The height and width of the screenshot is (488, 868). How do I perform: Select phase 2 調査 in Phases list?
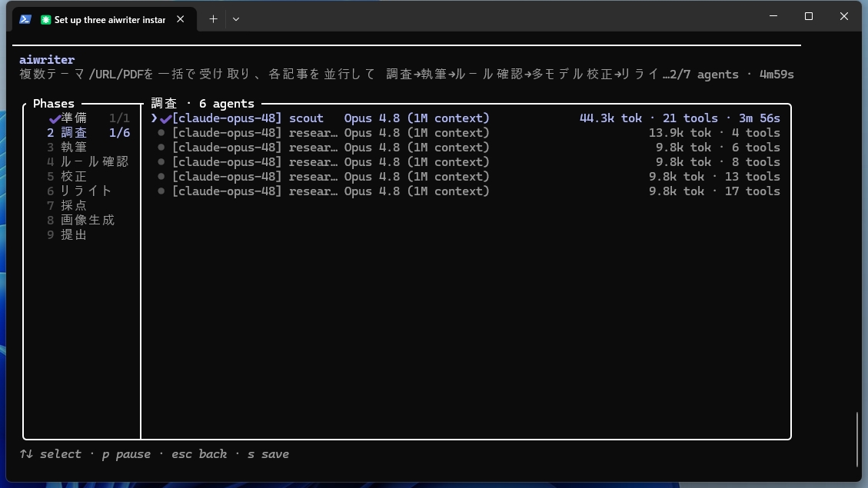pyautogui.click(x=88, y=133)
